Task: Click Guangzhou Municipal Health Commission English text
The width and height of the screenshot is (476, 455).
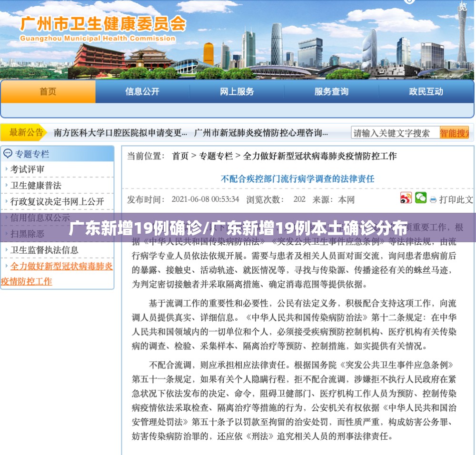Action: [98, 39]
